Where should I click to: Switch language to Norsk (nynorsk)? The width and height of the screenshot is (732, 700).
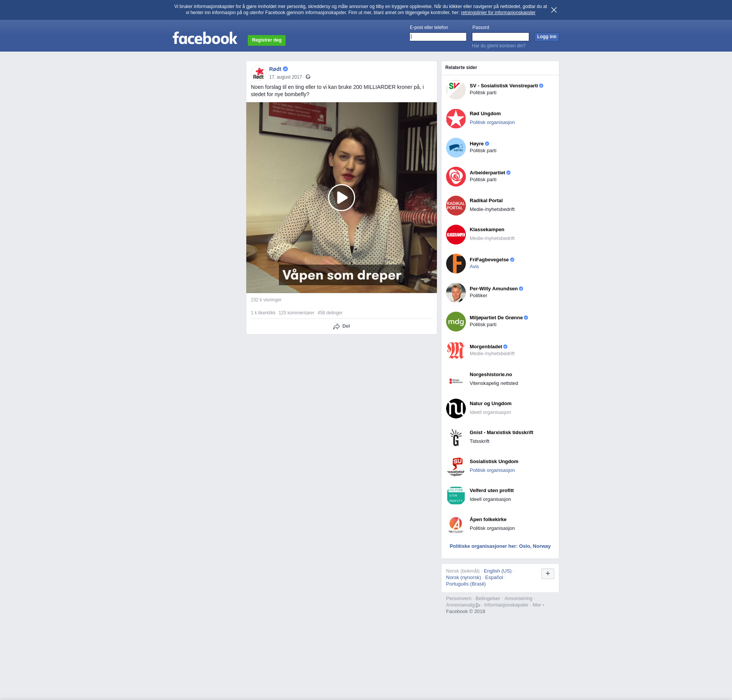tap(464, 578)
